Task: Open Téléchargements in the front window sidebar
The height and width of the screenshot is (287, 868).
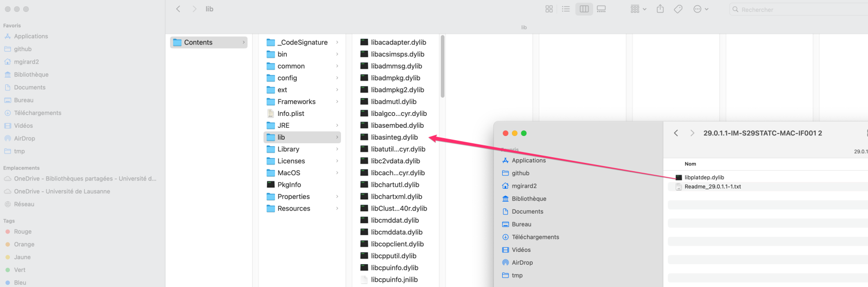Action: point(535,237)
